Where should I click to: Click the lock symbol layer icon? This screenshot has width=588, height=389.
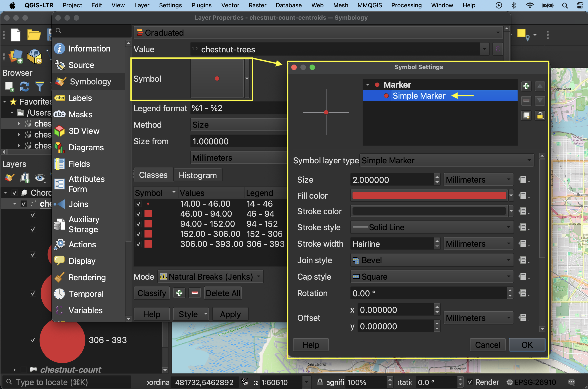pyautogui.click(x=540, y=116)
